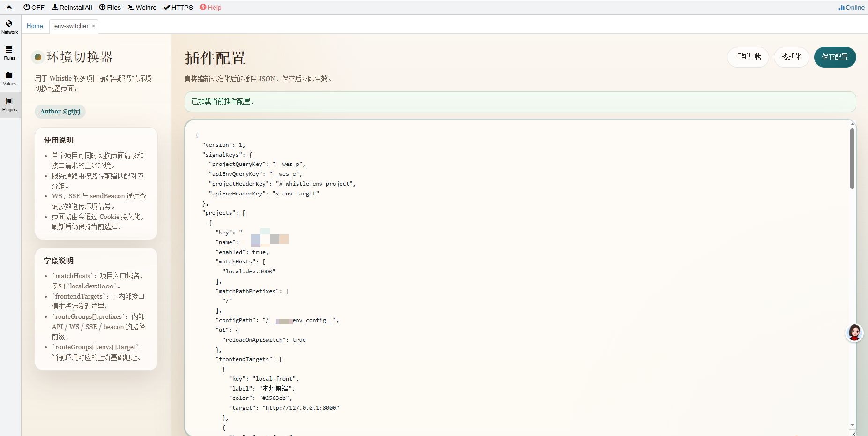
Task: Switch to the Home tab
Action: pos(35,26)
